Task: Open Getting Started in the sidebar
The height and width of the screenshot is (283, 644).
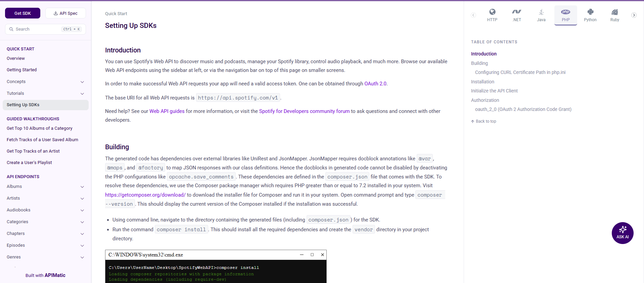Action: click(x=22, y=70)
